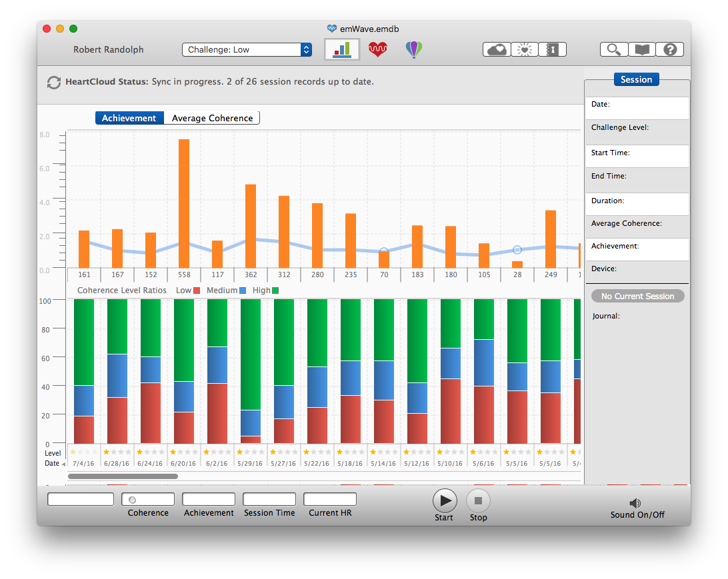Viewport: 728px width, 579px height.
Task: Select the Achievement tab
Action: click(129, 118)
